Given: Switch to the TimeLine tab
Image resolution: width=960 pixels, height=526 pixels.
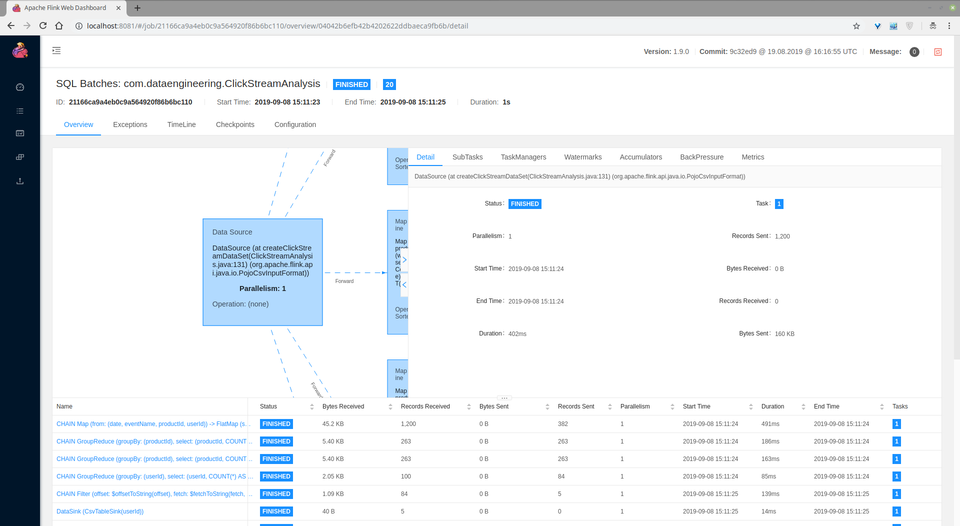Looking at the screenshot, I should tap(181, 124).
